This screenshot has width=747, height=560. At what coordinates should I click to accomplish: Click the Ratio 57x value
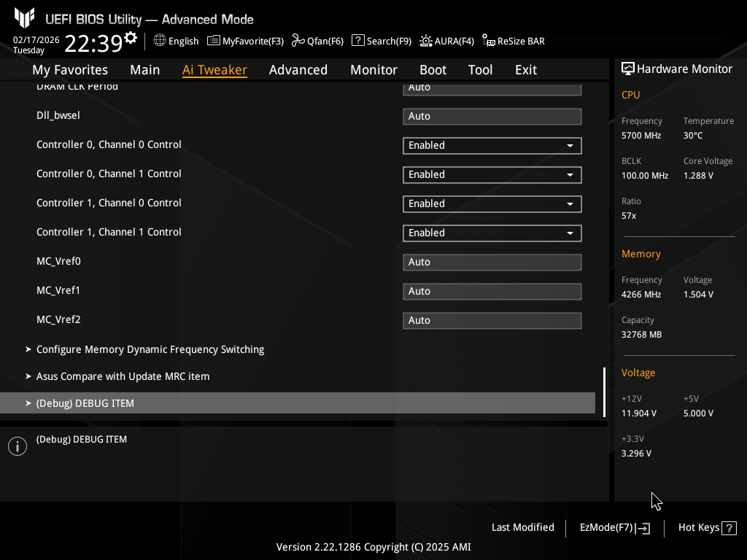coord(628,216)
